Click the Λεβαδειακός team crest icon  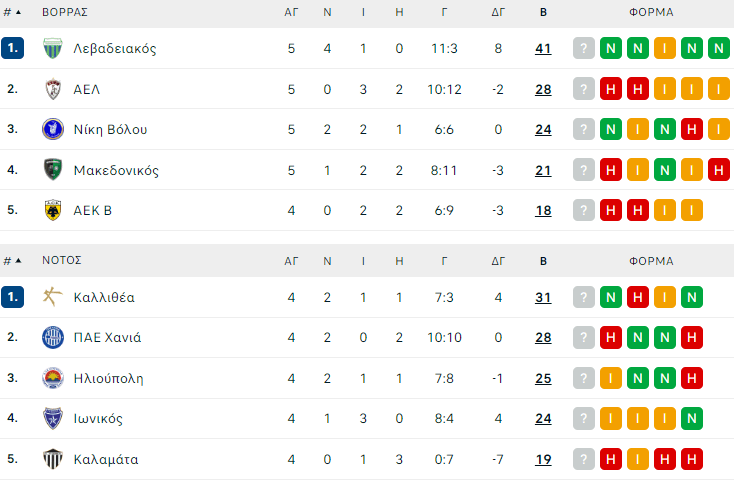tap(53, 48)
